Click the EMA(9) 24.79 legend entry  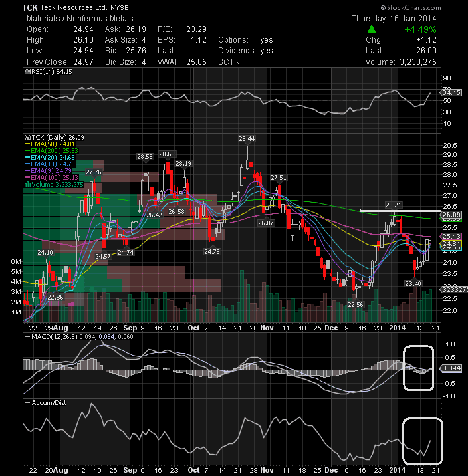tap(48, 171)
